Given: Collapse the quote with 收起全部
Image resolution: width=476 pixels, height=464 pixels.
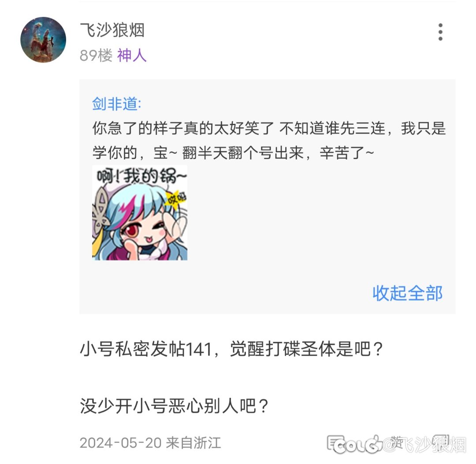Looking at the screenshot, I should tap(407, 293).
